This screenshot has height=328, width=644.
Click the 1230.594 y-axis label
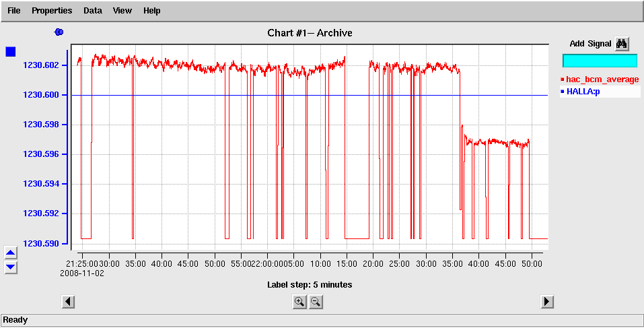[41, 184]
